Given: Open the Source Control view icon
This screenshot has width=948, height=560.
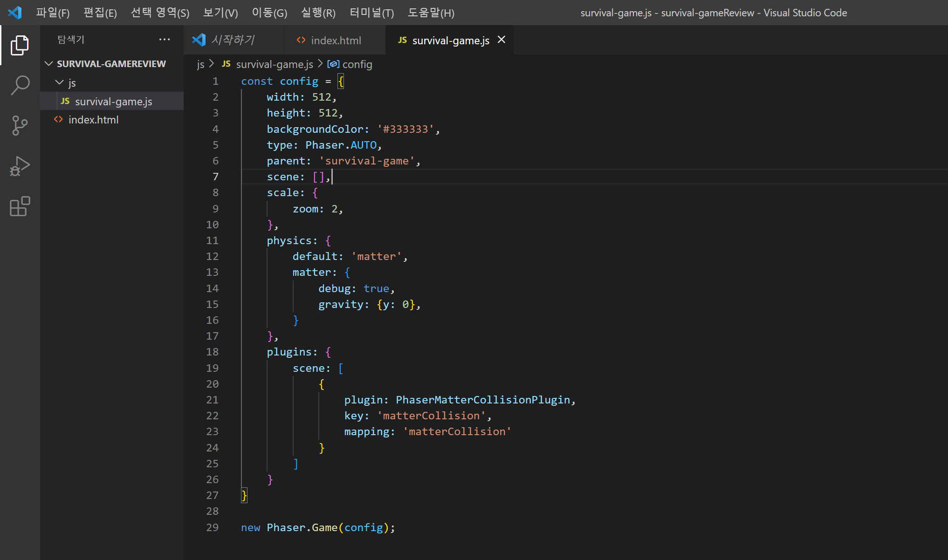Looking at the screenshot, I should coord(20,126).
